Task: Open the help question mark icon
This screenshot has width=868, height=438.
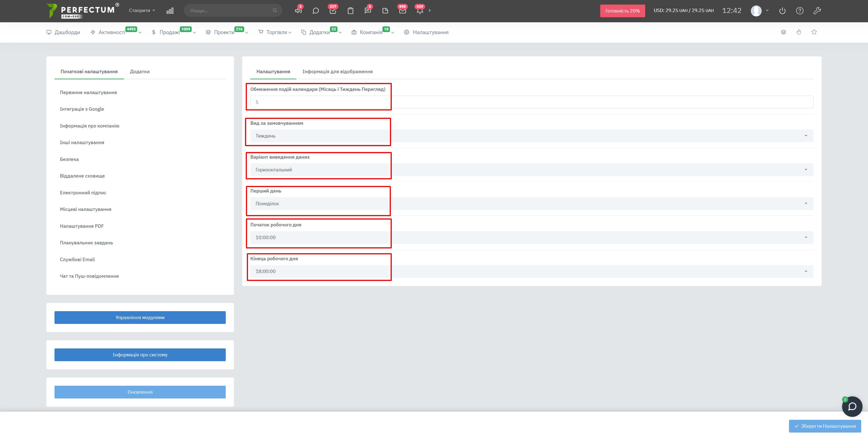Action: [x=800, y=11]
